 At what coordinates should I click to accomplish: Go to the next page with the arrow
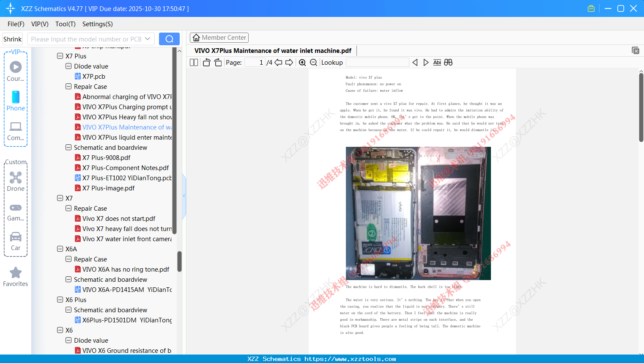click(x=288, y=62)
